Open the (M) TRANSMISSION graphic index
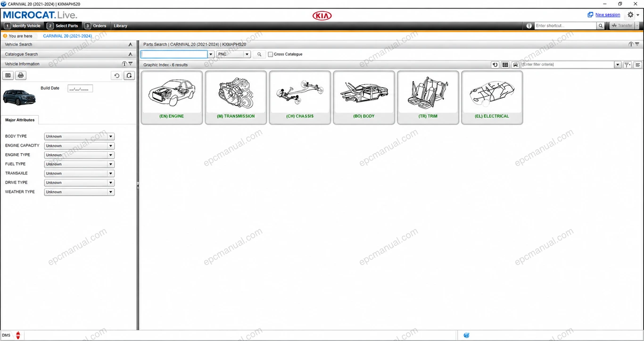This screenshot has width=644, height=341. pyautogui.click(x=236, y=98)
